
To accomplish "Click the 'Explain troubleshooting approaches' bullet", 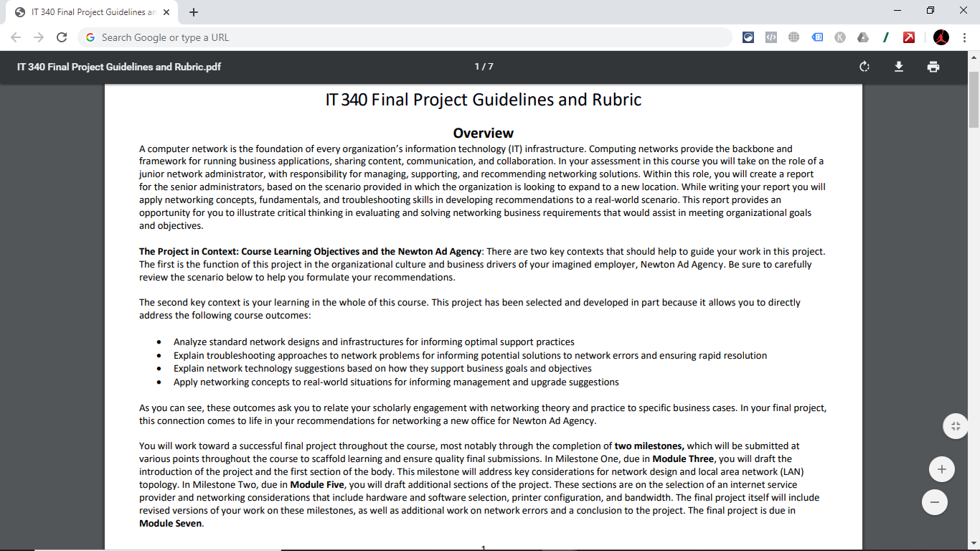I will click(470, 355).
